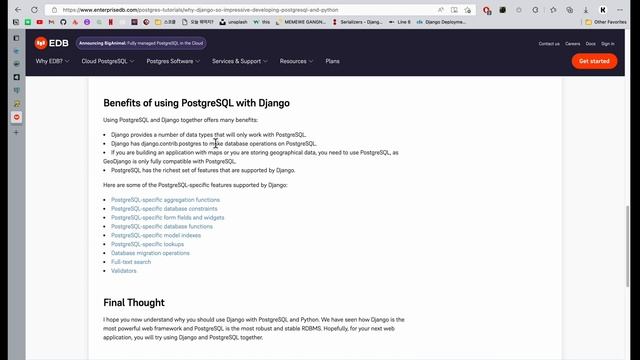Open the black square extension icon
Viewport: 640px width, 360px height.
[x=502, y=10]
